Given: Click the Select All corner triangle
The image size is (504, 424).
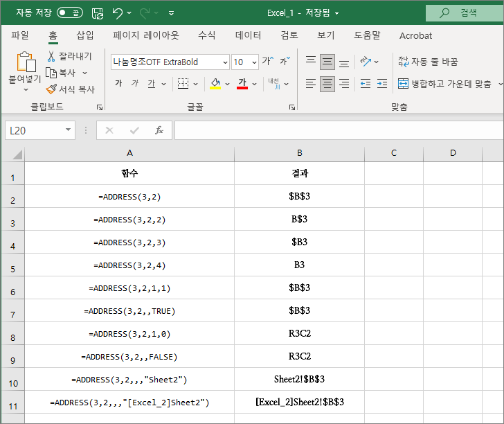Looking at the screenshot, I should 17,154.
